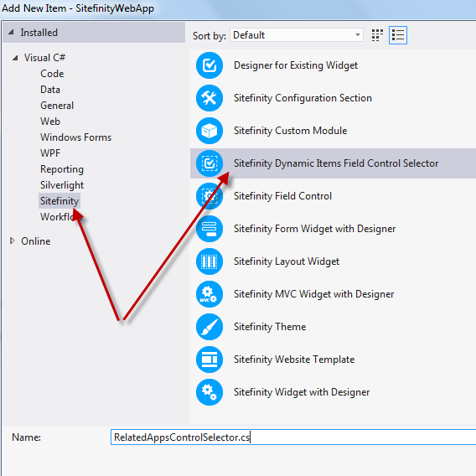Select Sitefinity Form Widget with Designer text
Image resolution: width=476 pixels, height=476 pixels.
314,229
